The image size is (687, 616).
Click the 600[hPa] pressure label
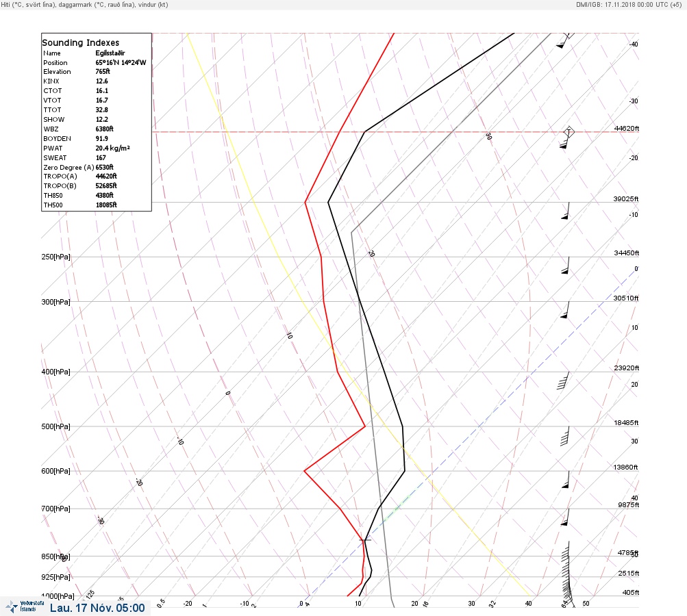55,471
